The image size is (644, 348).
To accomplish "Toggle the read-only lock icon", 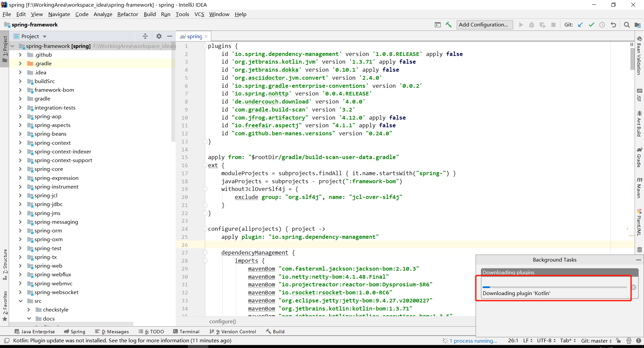I will pyautogui.click(x=619, y=341).
